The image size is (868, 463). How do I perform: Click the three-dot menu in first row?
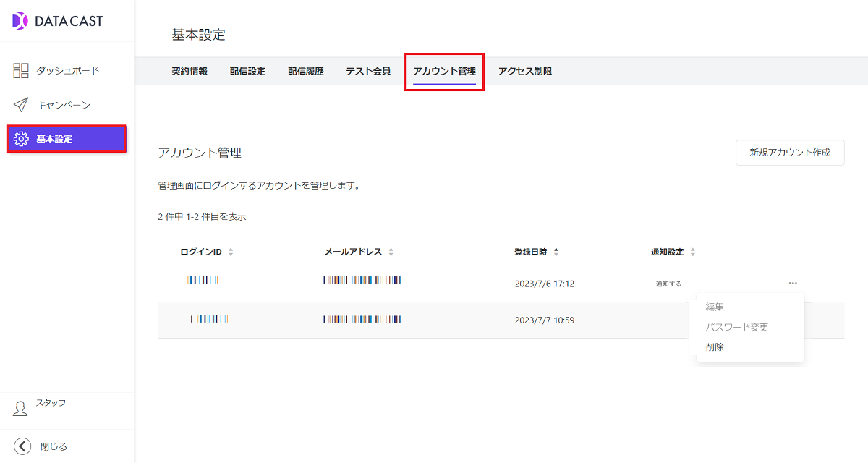pos(793,283)
